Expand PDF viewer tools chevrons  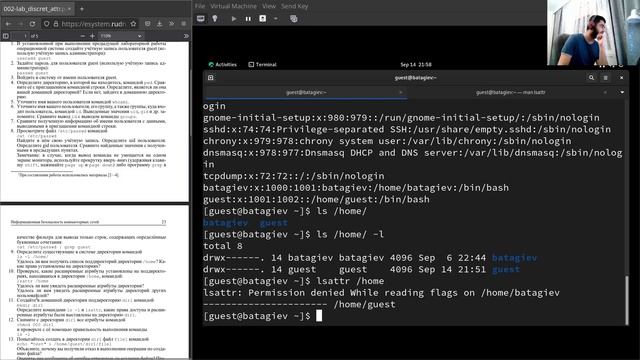186,36
